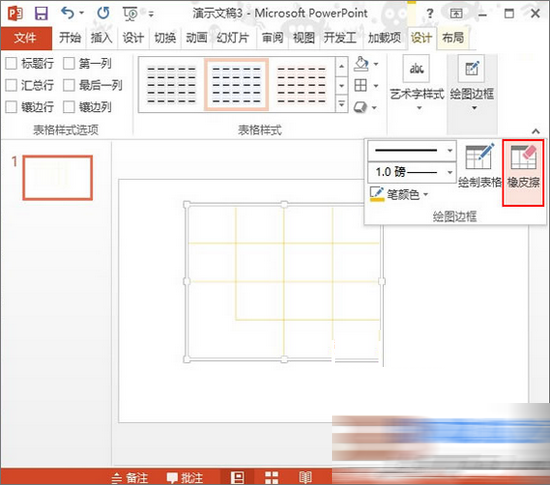550x485 pixels.
Task: Click the Undo arrow icon
Action: 67,13
